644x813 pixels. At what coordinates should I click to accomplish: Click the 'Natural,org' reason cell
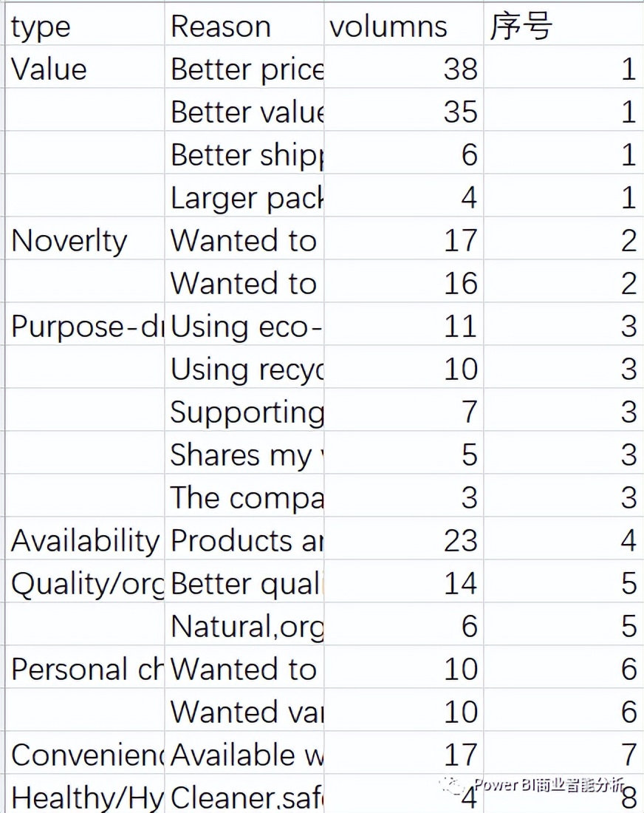(x=244, y=625)
